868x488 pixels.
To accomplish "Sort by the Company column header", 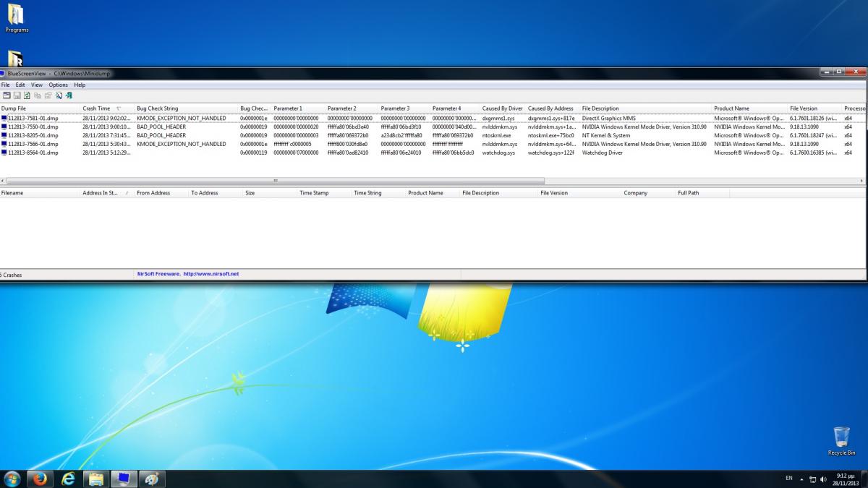I will (649, 193).
